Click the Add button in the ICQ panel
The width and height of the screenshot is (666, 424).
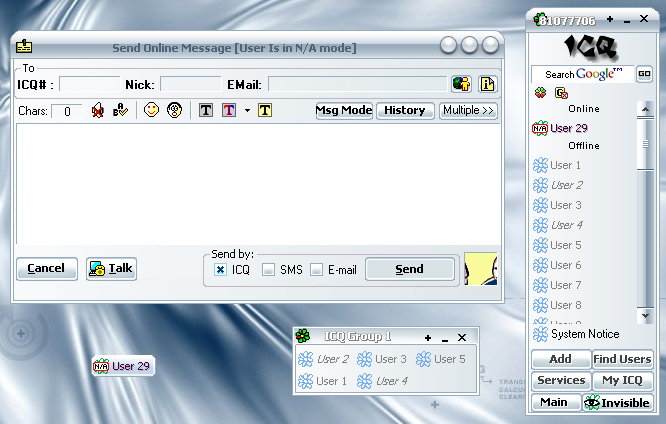click(x=561, y=359)
